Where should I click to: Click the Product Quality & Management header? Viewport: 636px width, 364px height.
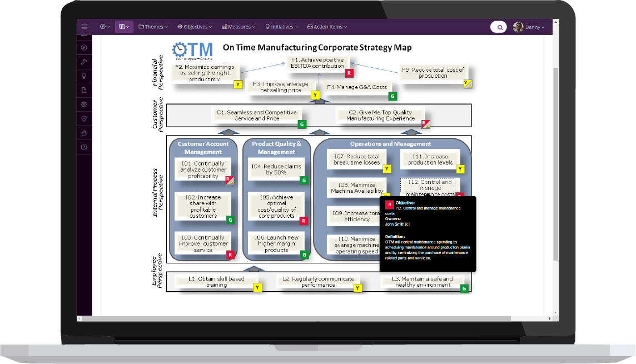point(276,148)
